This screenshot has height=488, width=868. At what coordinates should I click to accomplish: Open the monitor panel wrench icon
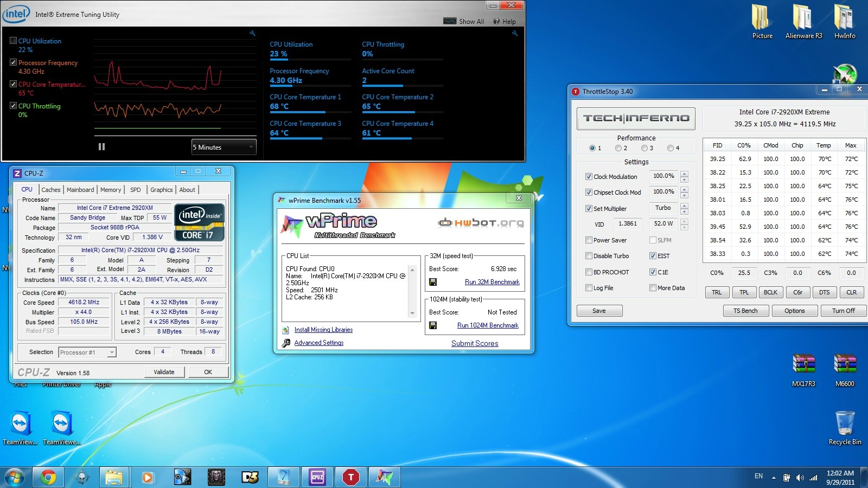[x=515, y=34]
